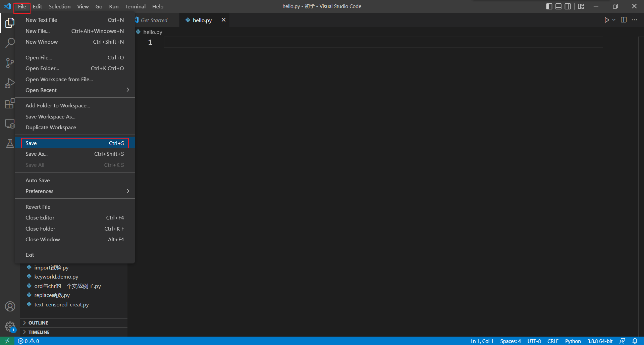Expand the TIMELINE section
Viewport: 644px width, 345px height.
74,332
